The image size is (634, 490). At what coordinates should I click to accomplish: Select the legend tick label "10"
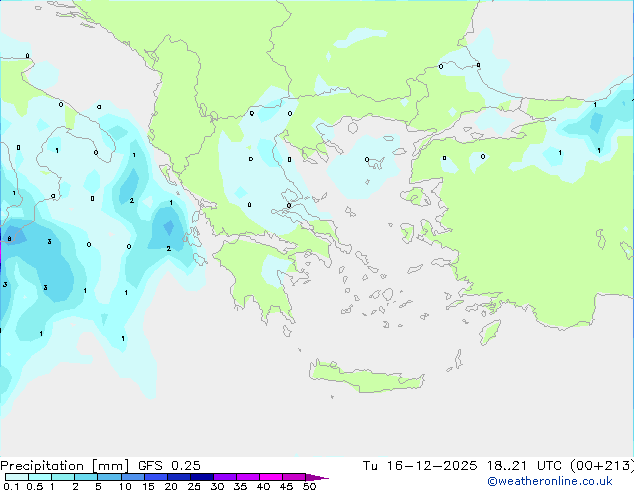125,486
